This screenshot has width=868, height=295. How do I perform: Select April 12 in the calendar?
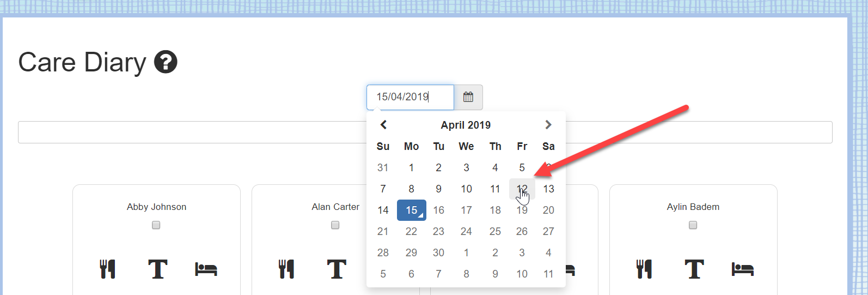[522, 189]
